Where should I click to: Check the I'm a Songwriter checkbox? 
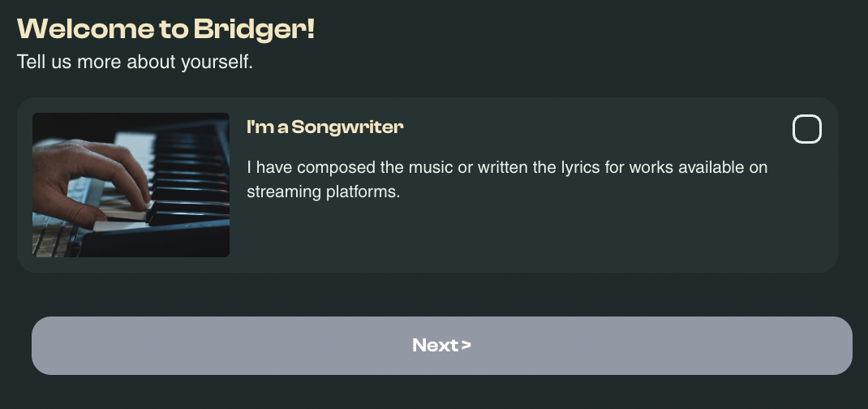click(806, 129)
